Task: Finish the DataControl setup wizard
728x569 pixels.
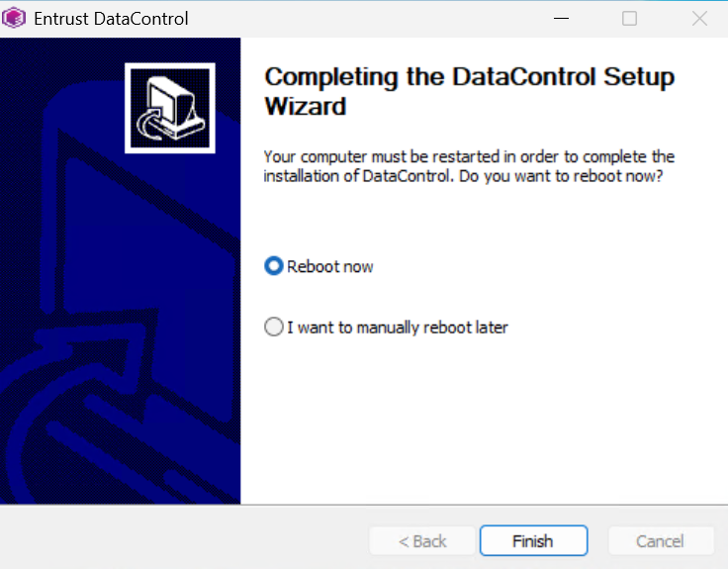Action: pyautogui.click(x=533, y=540)
